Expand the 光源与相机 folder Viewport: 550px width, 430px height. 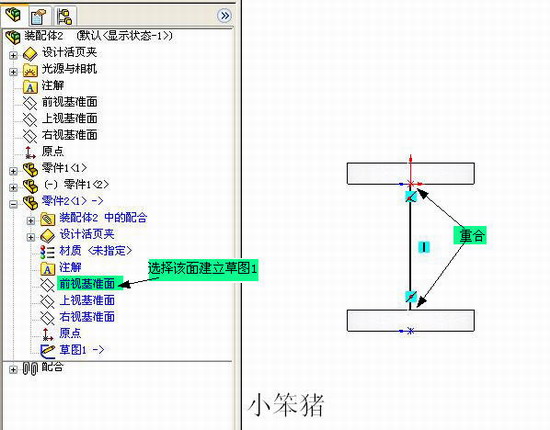tap(13, 72)
